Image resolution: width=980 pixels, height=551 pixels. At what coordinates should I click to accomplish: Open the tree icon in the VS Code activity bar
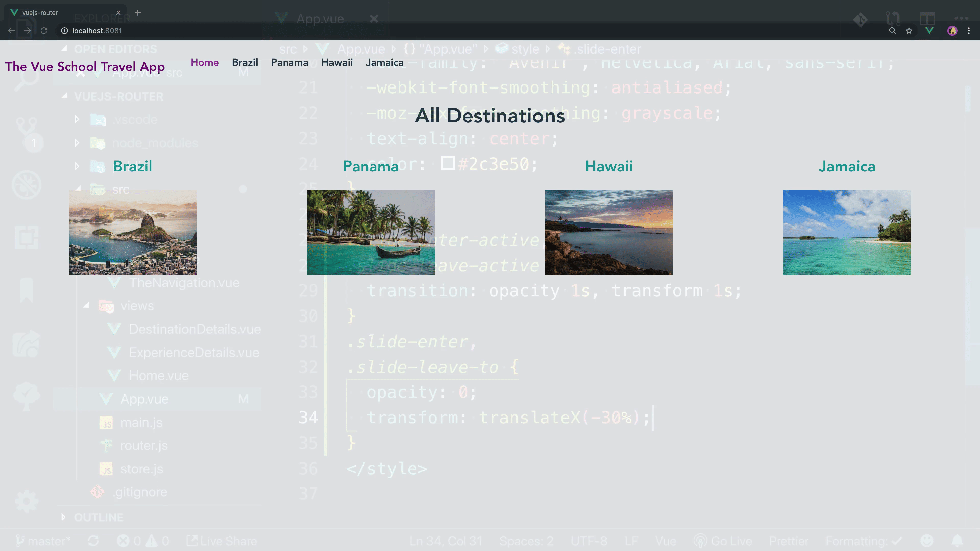click(x=26, y=396)
